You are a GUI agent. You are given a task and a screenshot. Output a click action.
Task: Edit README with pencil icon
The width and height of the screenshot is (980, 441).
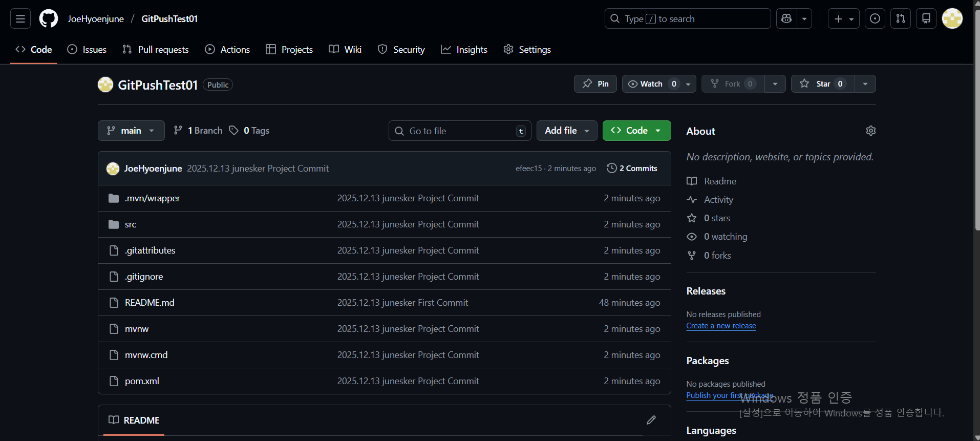tap(651, 420)
